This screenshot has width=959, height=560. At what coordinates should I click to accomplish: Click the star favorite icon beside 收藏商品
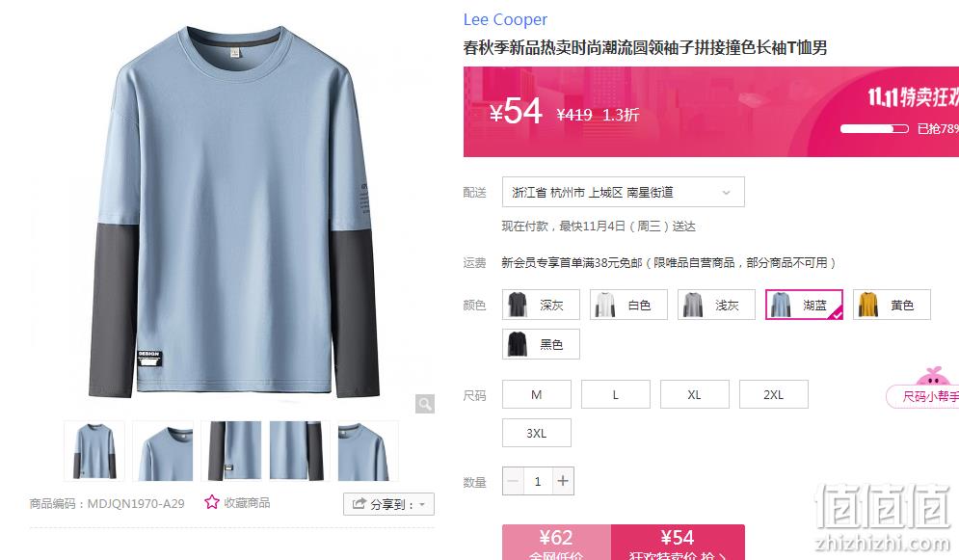[x=212, y=502]
